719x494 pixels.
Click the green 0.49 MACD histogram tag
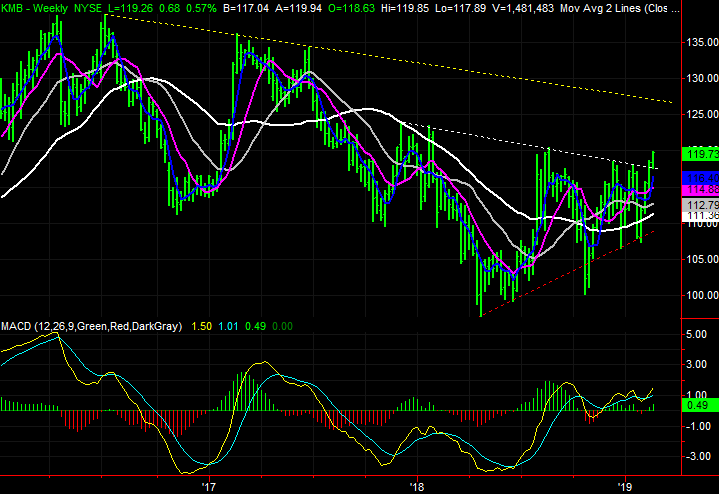coord(696,405)
